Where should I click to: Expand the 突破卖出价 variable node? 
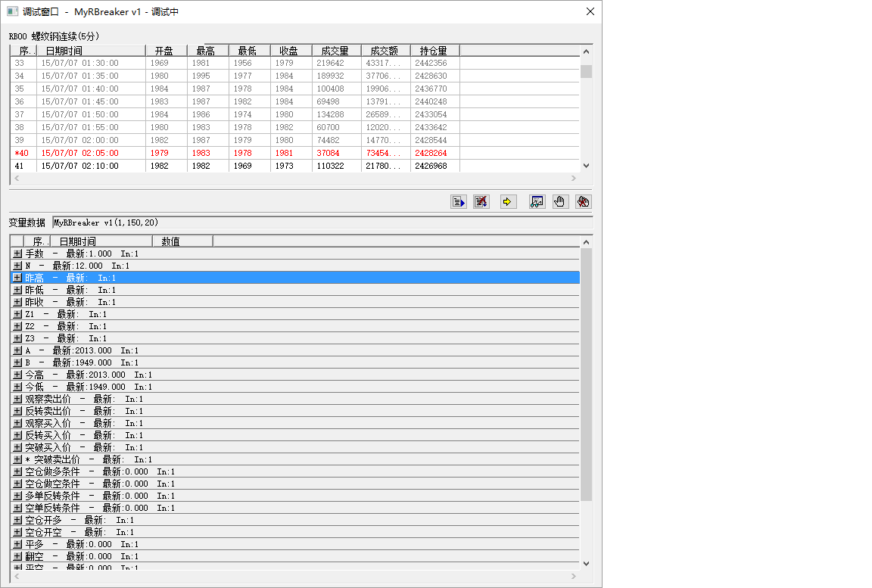pyautogui.click(x=17, y=459)
